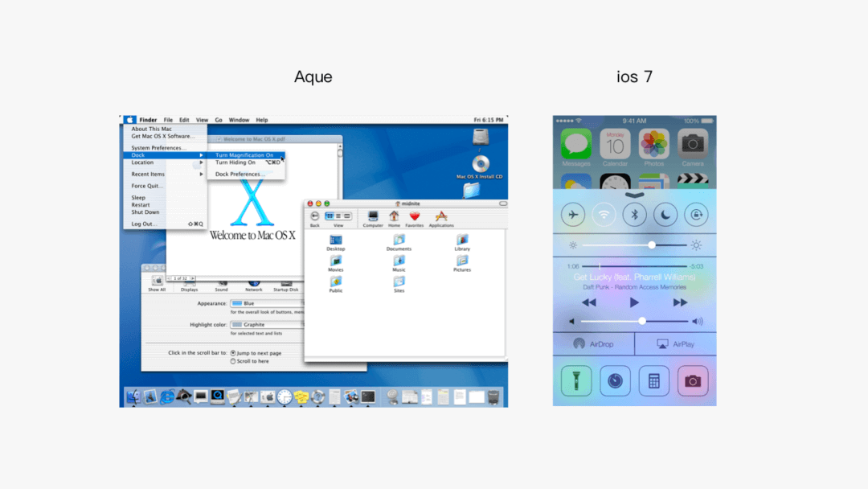Open the Window menu
This screenshot has height=489, width=868.
[x=239, y=120]
